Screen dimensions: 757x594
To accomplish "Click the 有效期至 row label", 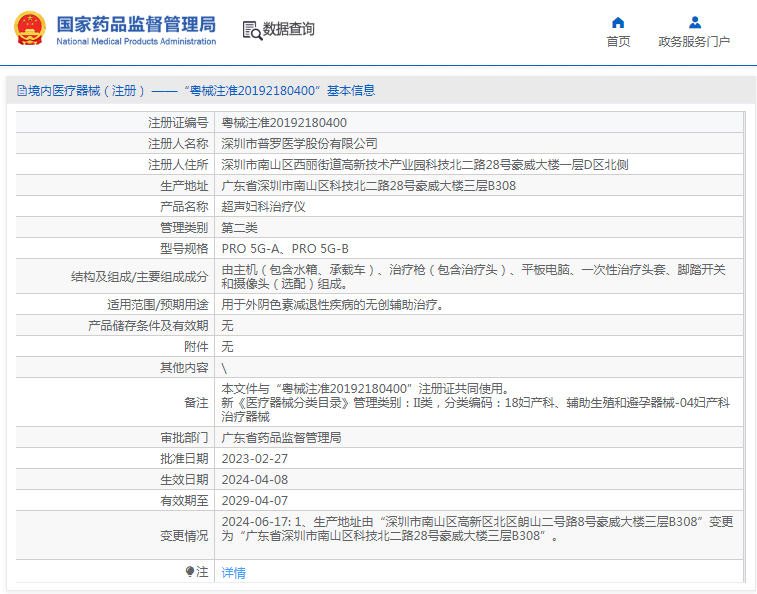I will click(184, 501).
